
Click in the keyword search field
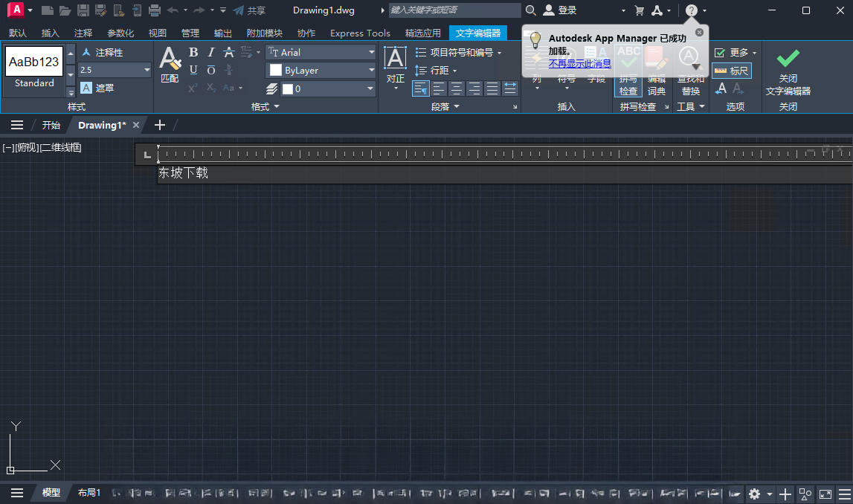point(454,10)
